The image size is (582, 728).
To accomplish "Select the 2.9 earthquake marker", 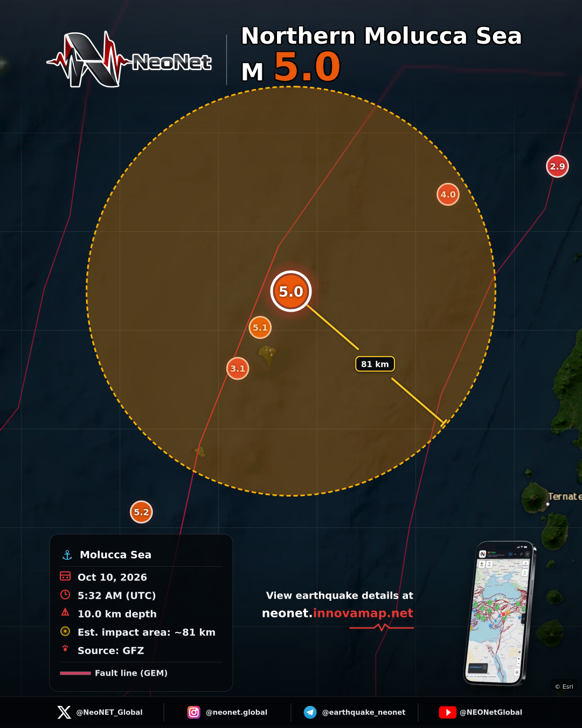I will (x=557, y=166).
